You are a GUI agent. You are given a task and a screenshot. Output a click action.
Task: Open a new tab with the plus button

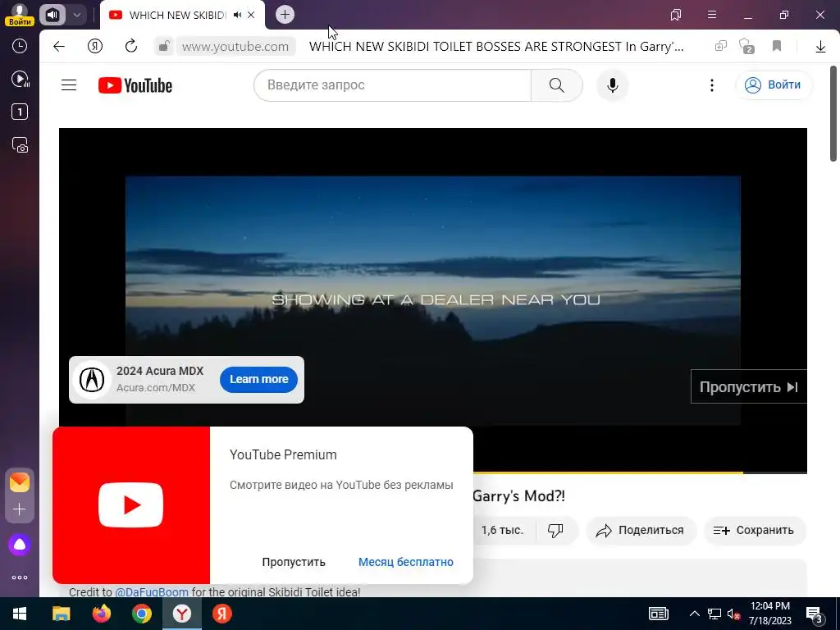(285, 15)
